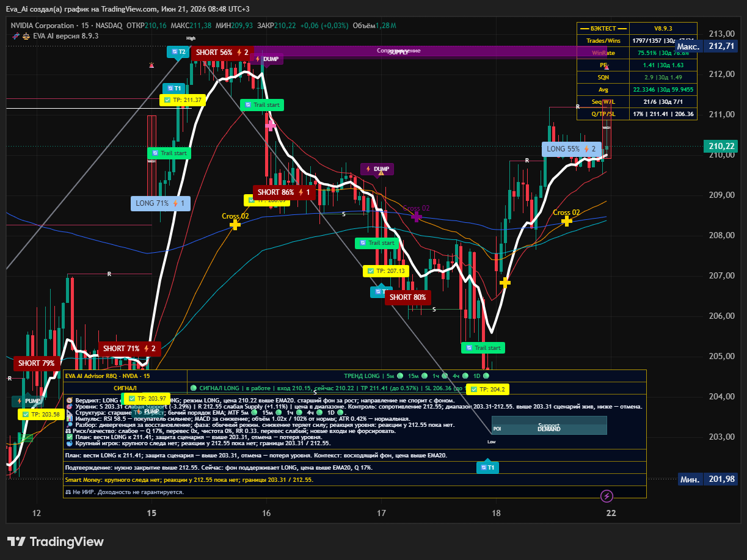
Task: Click the 1797/1357 trades value cell
Action: point(663,40)
